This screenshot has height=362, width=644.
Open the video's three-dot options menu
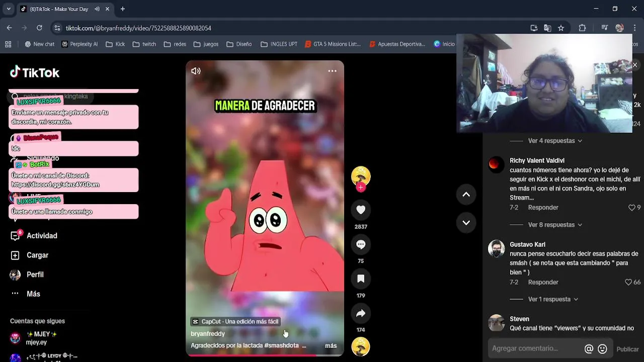(332, 71)
